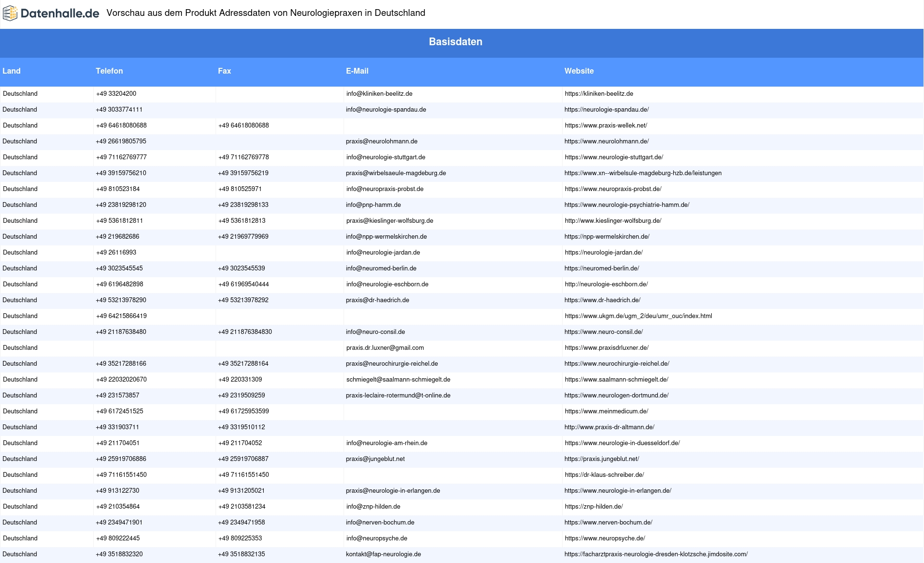Select fax number +49 21969779969

tap(243, 237)
